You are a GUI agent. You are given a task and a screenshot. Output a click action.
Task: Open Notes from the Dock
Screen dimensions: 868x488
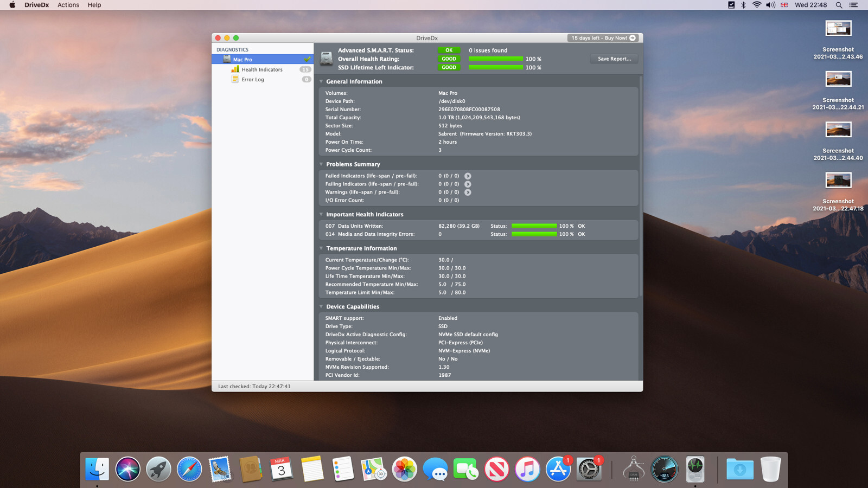coord(312,469)
